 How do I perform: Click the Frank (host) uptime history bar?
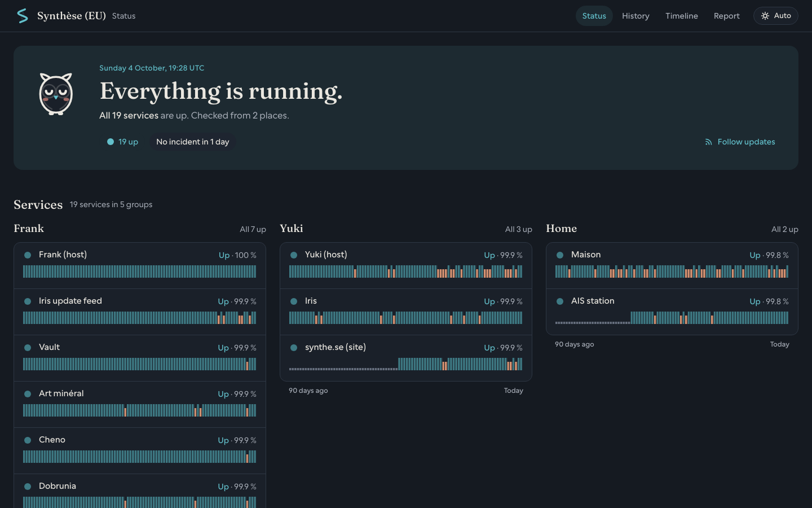tap(139, 271)
